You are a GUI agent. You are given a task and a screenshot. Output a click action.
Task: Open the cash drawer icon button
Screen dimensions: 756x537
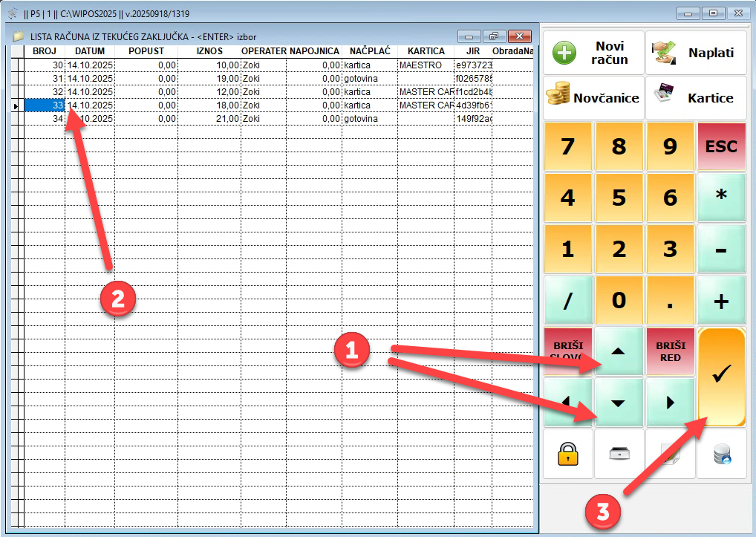tap(619, 454)
